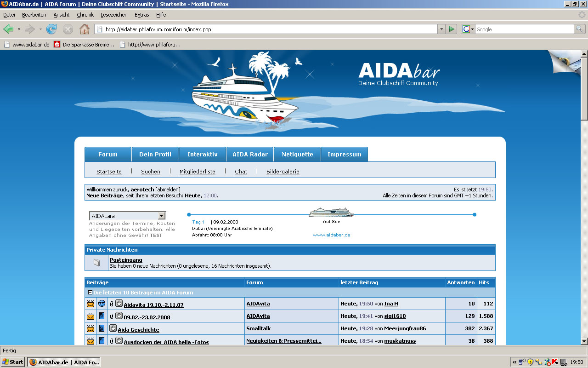Collapse 'Die letzten 10 Beiträge' section

tap(90, 293)
